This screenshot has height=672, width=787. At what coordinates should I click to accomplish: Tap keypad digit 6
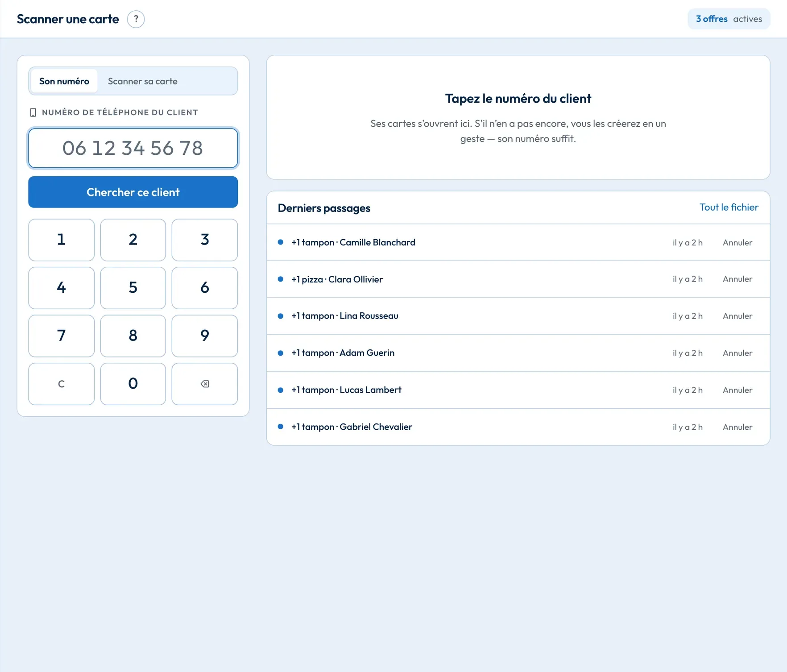[205, 288]
